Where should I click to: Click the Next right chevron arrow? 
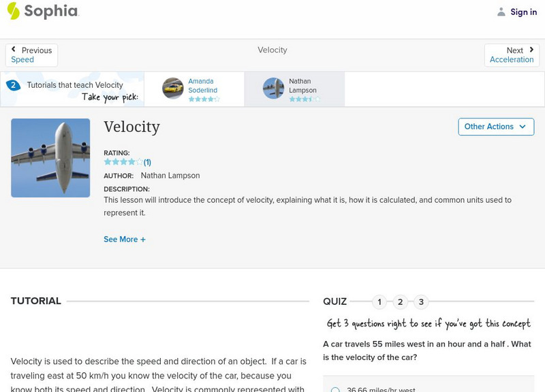[531, 50]
